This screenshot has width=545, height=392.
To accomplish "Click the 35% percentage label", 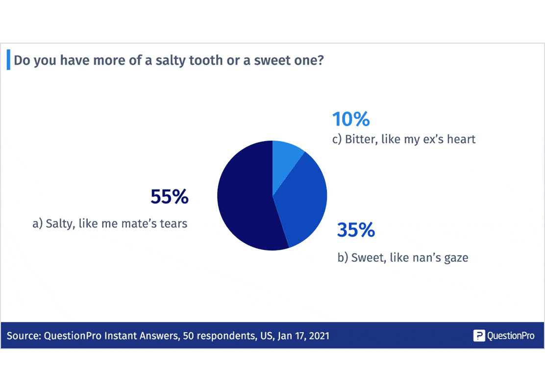I will coord(356,230).
